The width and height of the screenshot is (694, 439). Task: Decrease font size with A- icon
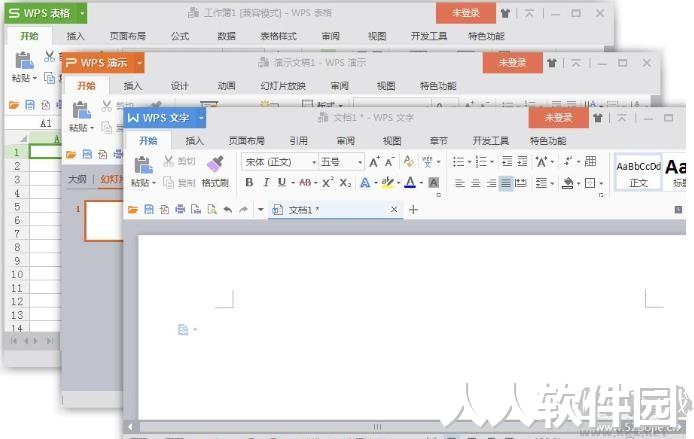pyautogui.click(x=389, y=162)
